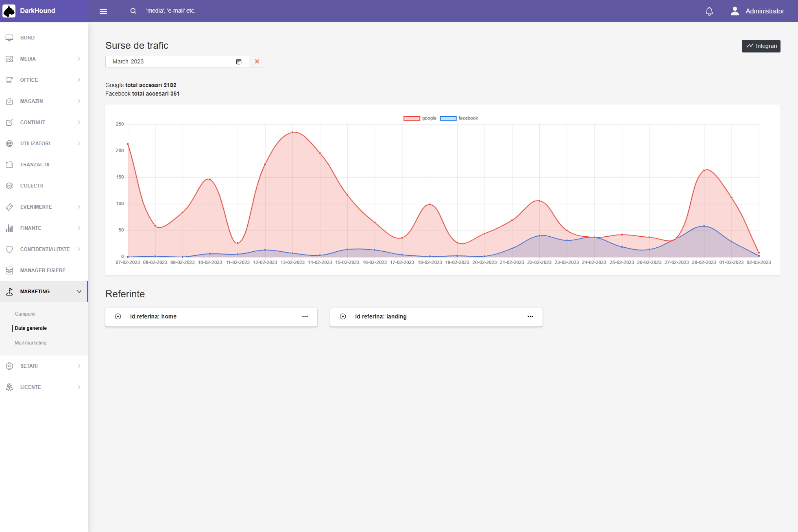
Task: Open the notifications bell
Action: [709, 11]
